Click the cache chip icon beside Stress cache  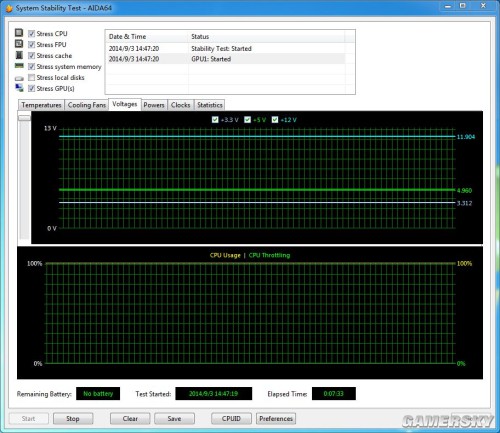pyautogui.click(x=19, y=55)
